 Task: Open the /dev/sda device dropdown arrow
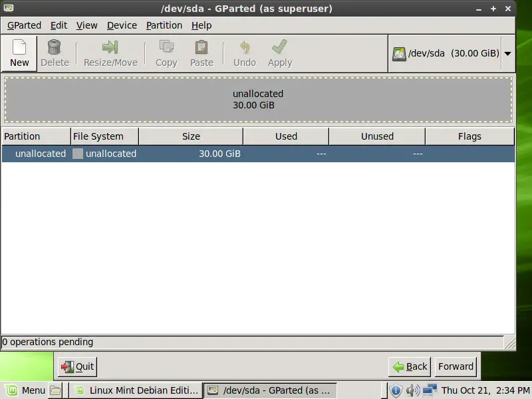[508, 54]
